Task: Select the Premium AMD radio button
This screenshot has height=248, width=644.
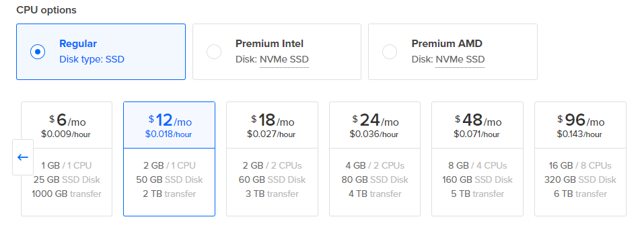Action: (390, 52)
